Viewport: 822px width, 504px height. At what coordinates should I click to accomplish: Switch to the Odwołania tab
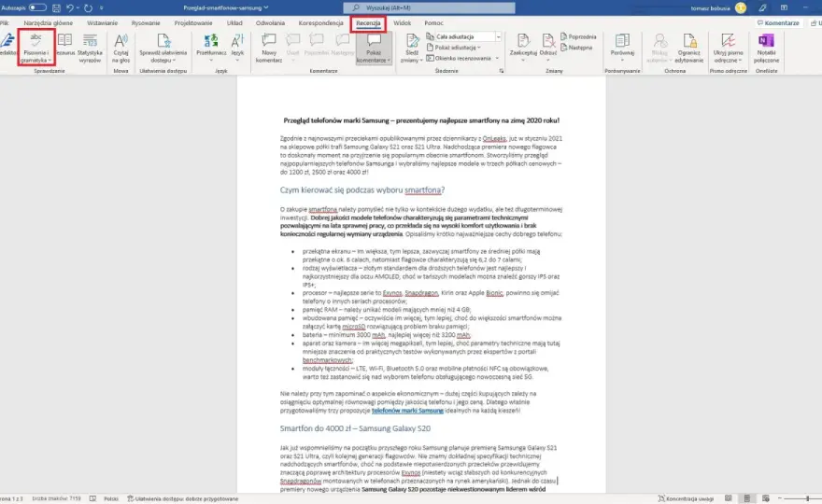270,23
